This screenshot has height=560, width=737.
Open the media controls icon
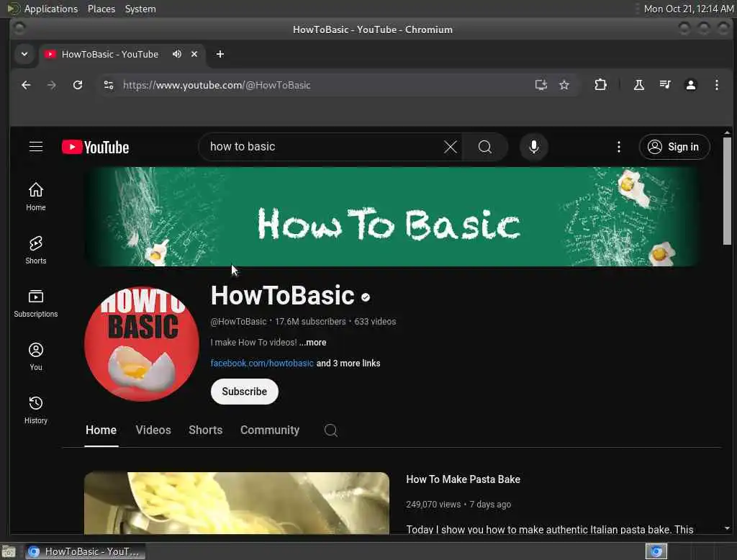tap(664, 85)
